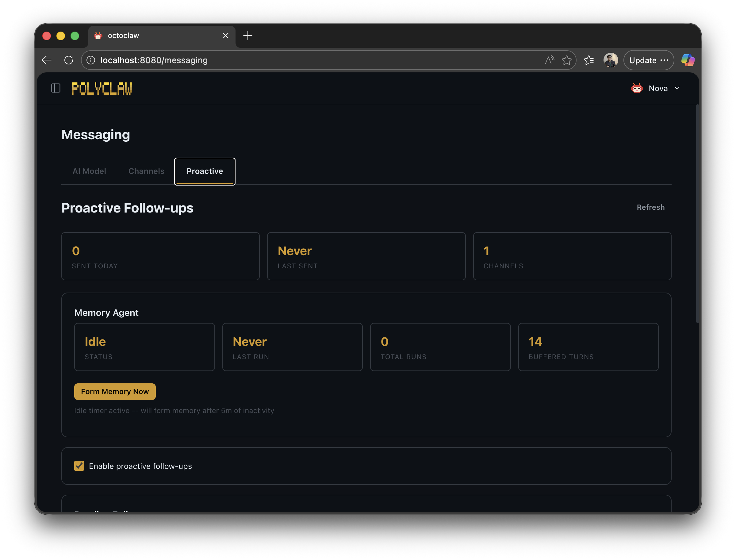
Task: Click the site info icon in address bar
Action: pyautogui.click(x=91, y=60)
